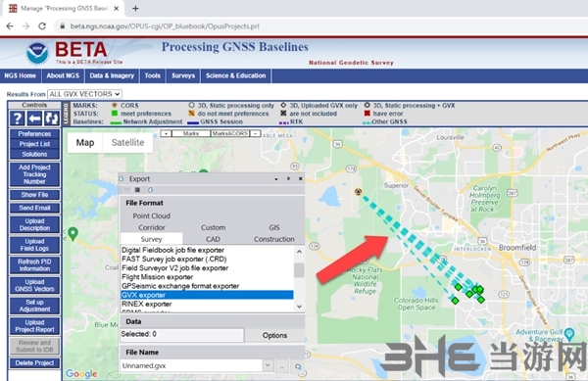Click the back arrow control button
The width and height of the screenshot is (588, 381).
click(x=34, y=119)
